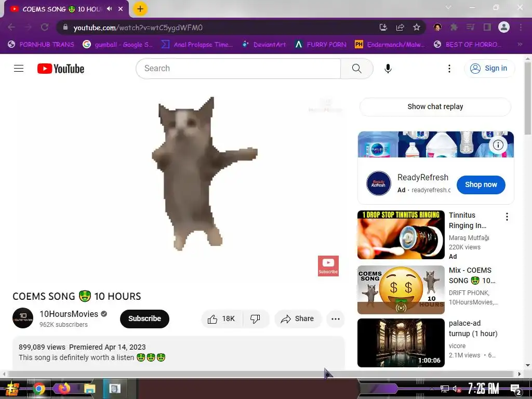Go back to previous page
Screen dimensions: 532x399
pos(11,28)
